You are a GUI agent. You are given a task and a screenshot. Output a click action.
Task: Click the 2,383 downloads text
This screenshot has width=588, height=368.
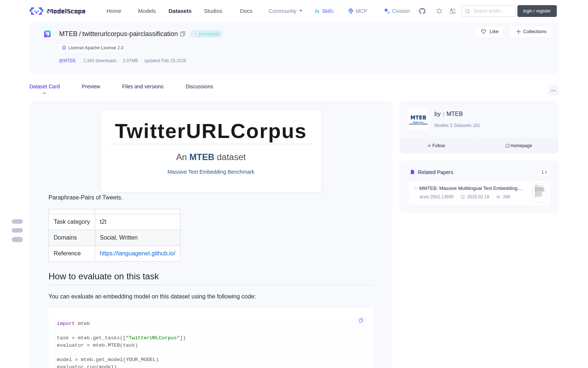point(100,61)
